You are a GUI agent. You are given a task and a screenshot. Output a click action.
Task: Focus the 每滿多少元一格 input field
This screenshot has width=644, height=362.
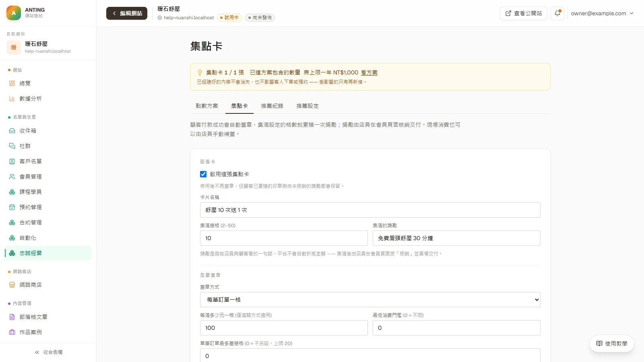(284, 328)
